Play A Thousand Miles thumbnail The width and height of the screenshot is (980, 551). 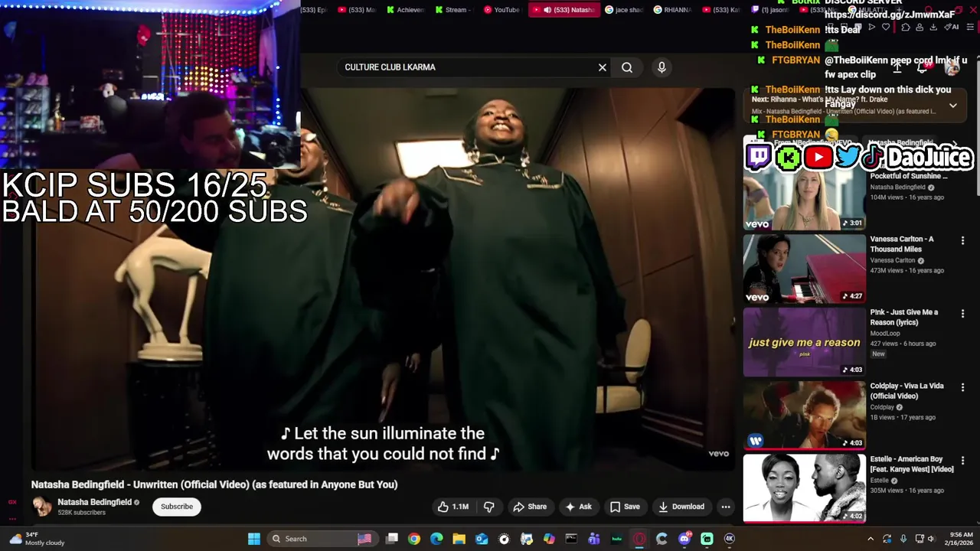[x=804, y=269]
